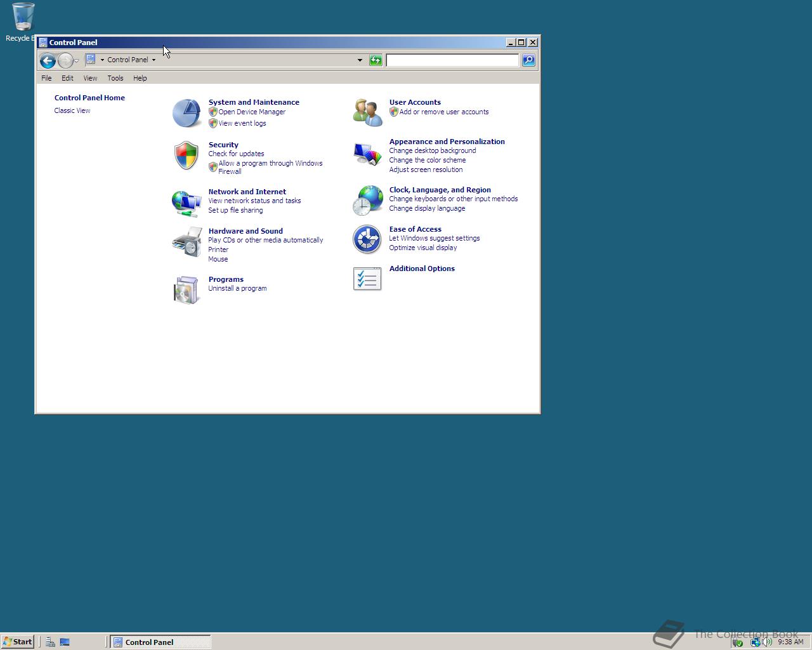Open View network status and tasks
The image size is (812, 650).
(x=254, y=201)
